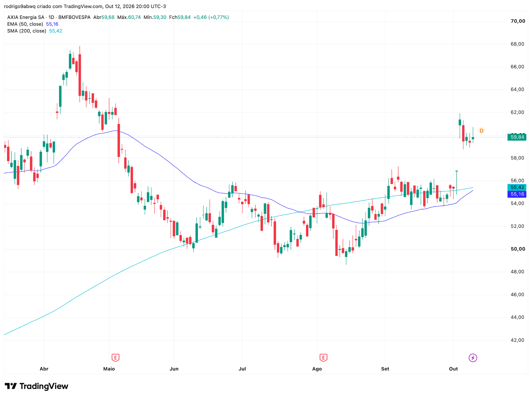Click the +0,46 (+0,77%) change value

(x=211, y=17)
